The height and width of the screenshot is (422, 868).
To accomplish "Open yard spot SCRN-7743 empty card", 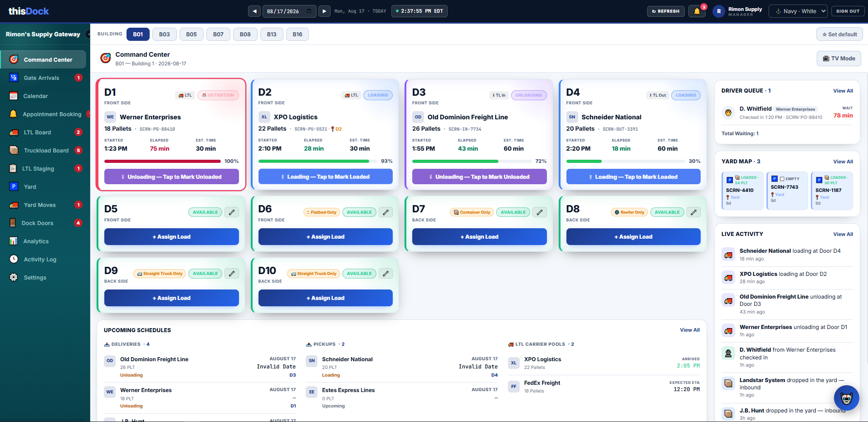I will [x=787, y=191].
